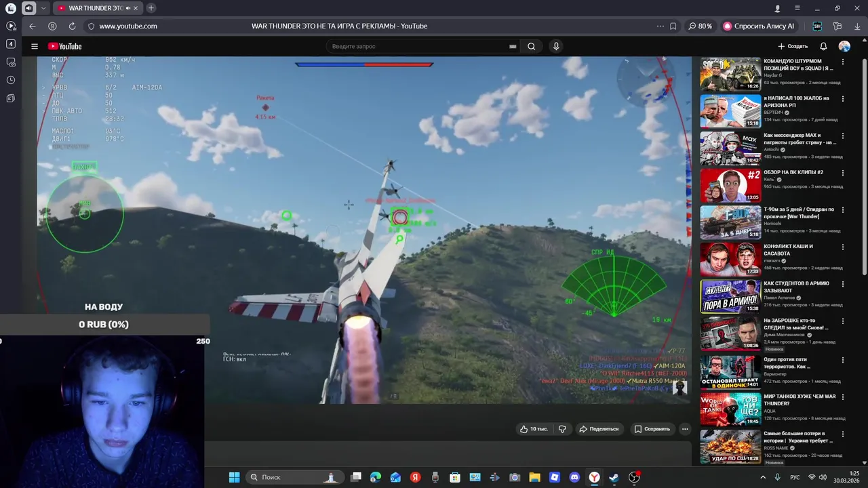Show hidden system tray icons
Viewport: 868px width, 488px height.
(763, 477)
